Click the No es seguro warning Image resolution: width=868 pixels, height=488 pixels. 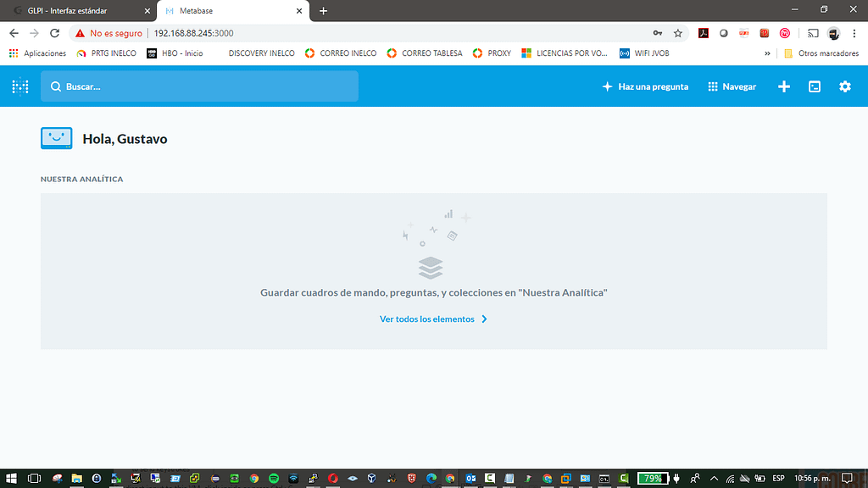tap(109, 33)
